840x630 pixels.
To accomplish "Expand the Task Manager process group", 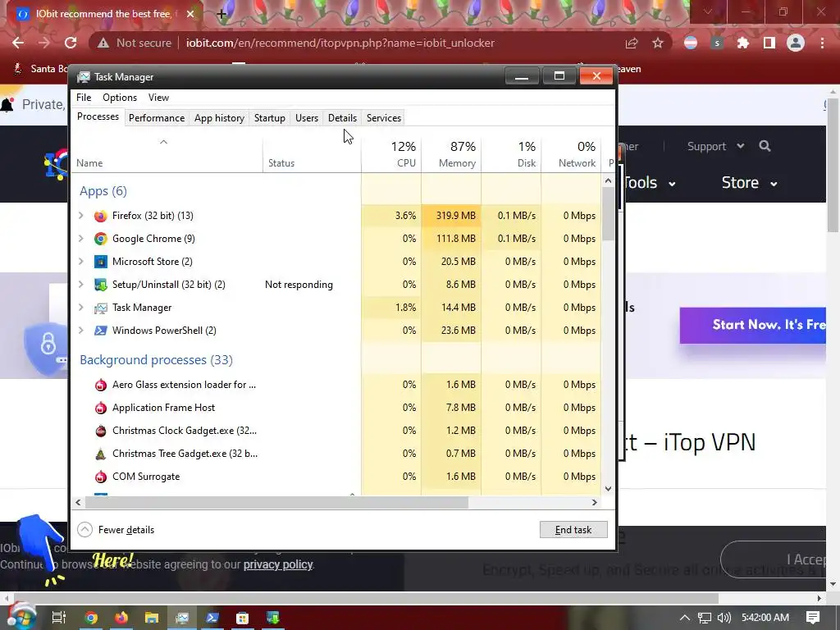I will (81, 308).
